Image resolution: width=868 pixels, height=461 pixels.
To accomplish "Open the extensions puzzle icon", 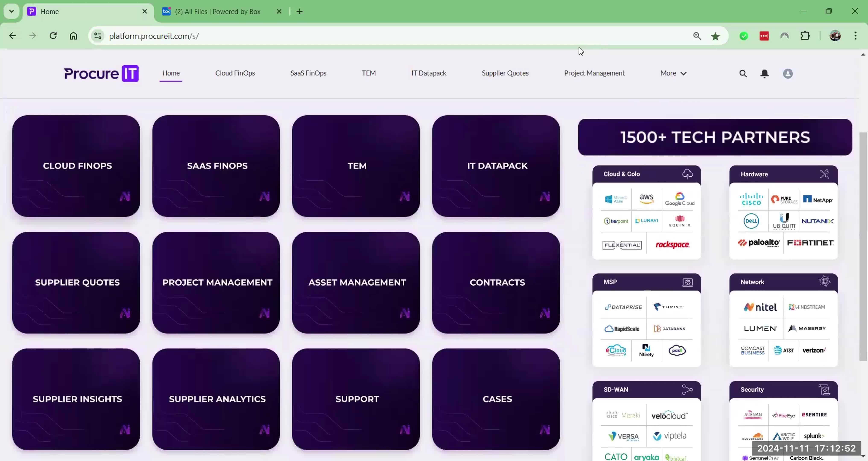I will click(x=805, y=36).
